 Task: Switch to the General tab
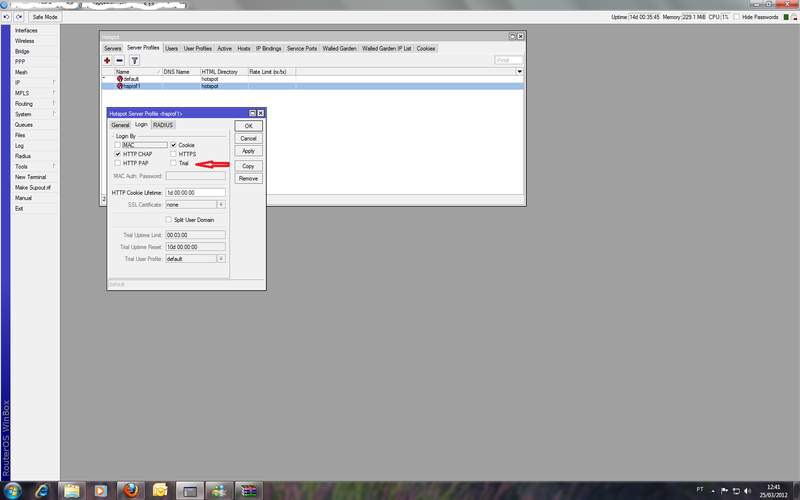click(120, 125)
